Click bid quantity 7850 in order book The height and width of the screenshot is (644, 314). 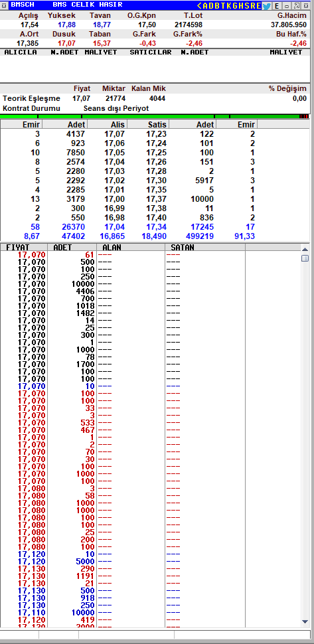click(x=75, y=153)
